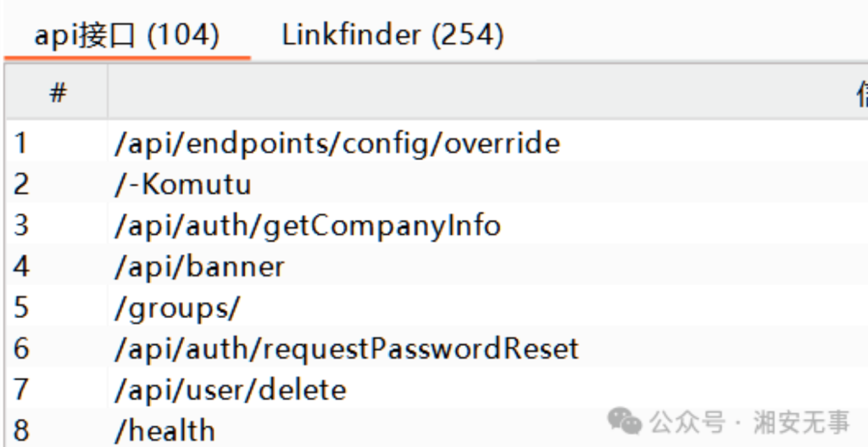Select the /-Komutu path row
868x447 pixels.
[183, 184]
